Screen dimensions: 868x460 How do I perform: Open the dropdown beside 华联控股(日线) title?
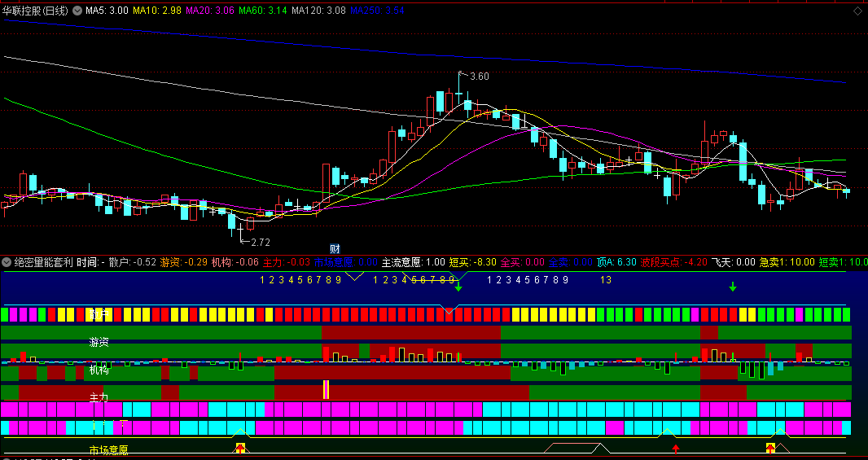pos(77,11)
